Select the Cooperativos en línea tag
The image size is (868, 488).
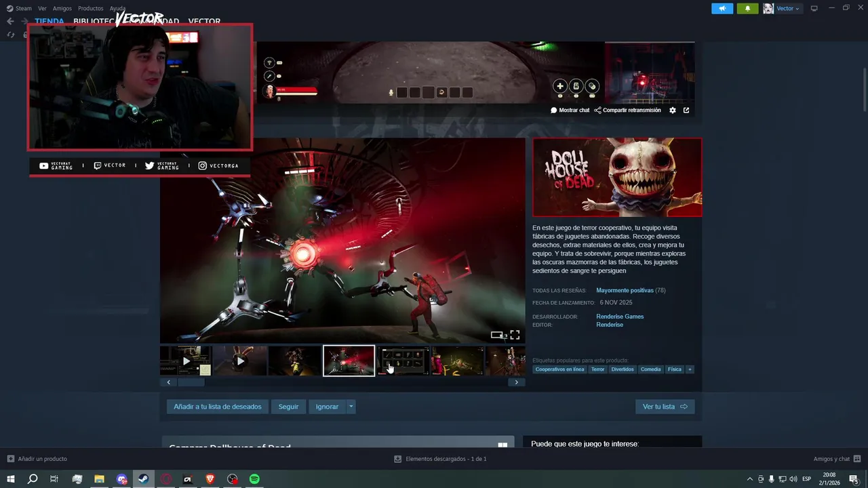559,369
